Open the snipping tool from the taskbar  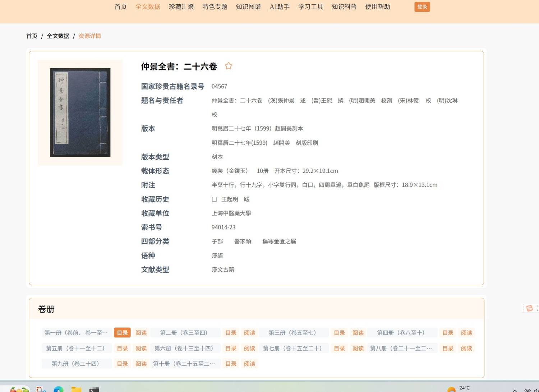pos(41,390)
